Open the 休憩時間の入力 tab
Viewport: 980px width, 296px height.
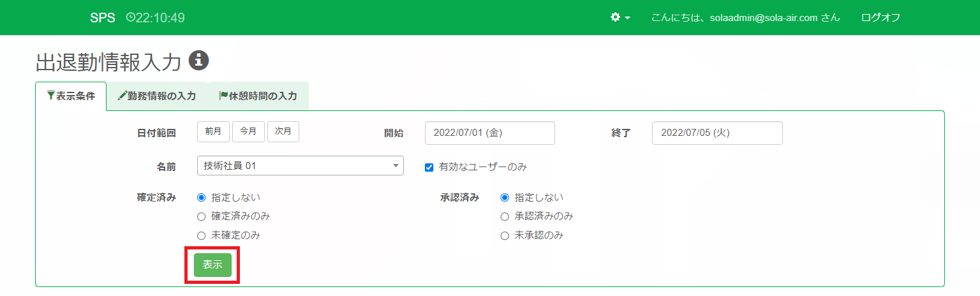[x=258, y=96]
